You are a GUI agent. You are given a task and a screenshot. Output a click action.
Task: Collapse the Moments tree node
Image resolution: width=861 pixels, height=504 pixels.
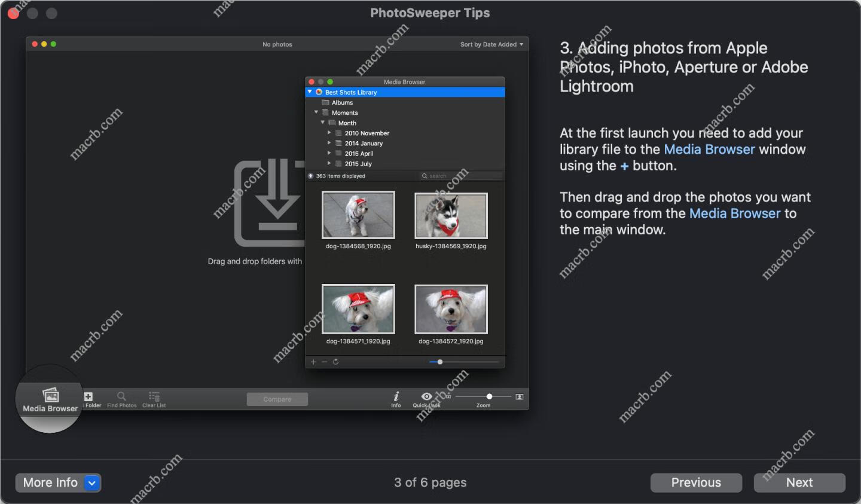pyautogui.click(x=316, y=112)
